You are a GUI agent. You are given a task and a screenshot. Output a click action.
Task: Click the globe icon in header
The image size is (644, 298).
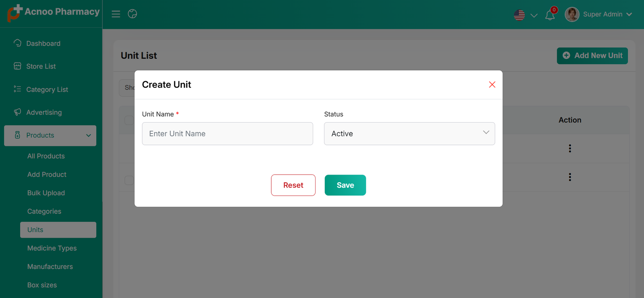click(x=132, y=14)
